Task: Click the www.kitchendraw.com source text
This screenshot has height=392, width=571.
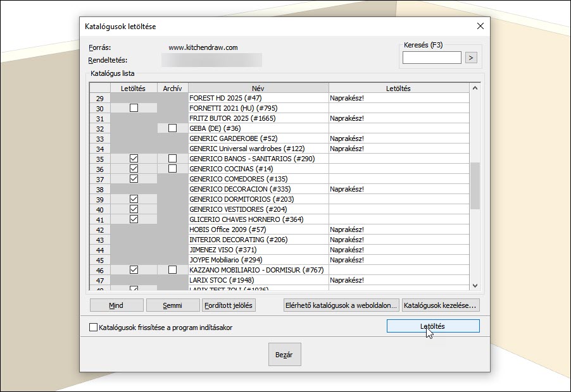Action: (x=203, y=47)
